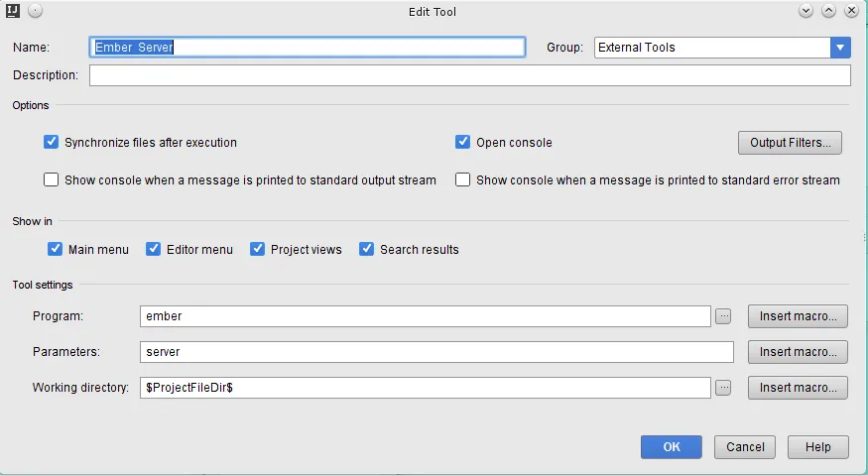The height and width of the screenshot is (475, 868).
Task: Insert macro for Program field
Action: pos(798,316)
